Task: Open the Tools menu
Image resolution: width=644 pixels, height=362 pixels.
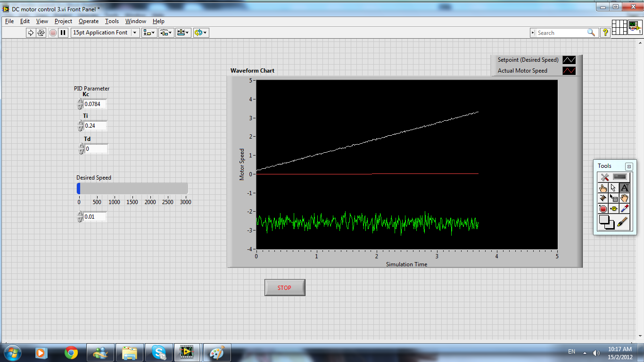Action: [112, 21]
